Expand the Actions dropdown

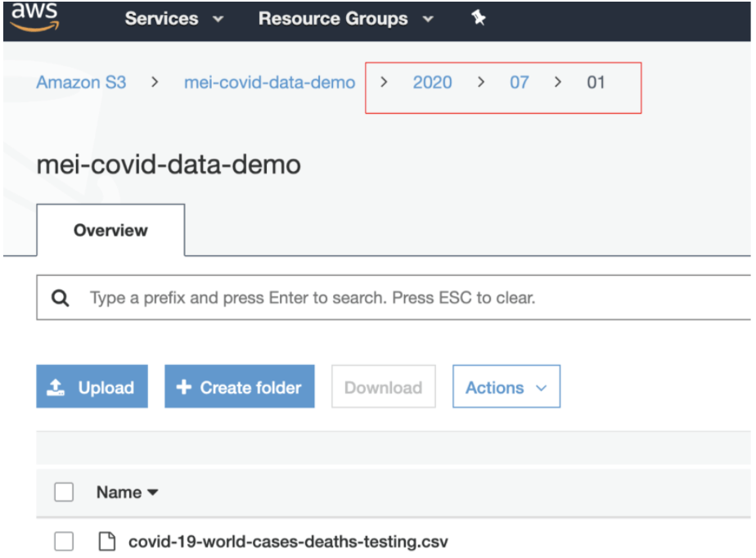coord(506,386)
